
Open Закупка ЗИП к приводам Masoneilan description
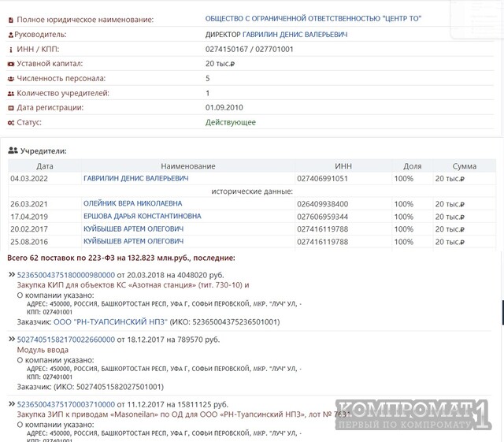[183, 414]
